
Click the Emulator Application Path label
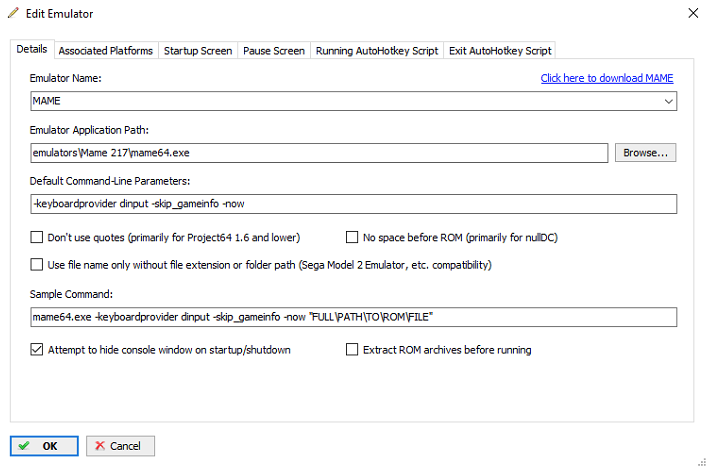(89, 130)
